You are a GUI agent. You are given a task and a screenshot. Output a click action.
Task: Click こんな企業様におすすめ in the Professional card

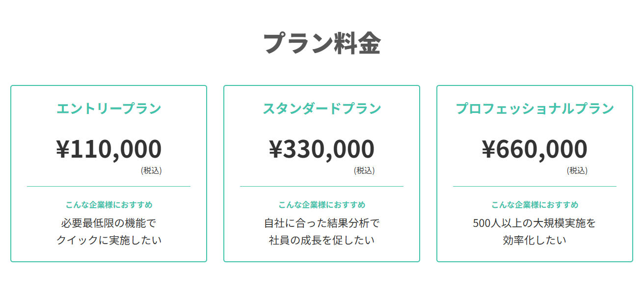[x=535, y=205]
